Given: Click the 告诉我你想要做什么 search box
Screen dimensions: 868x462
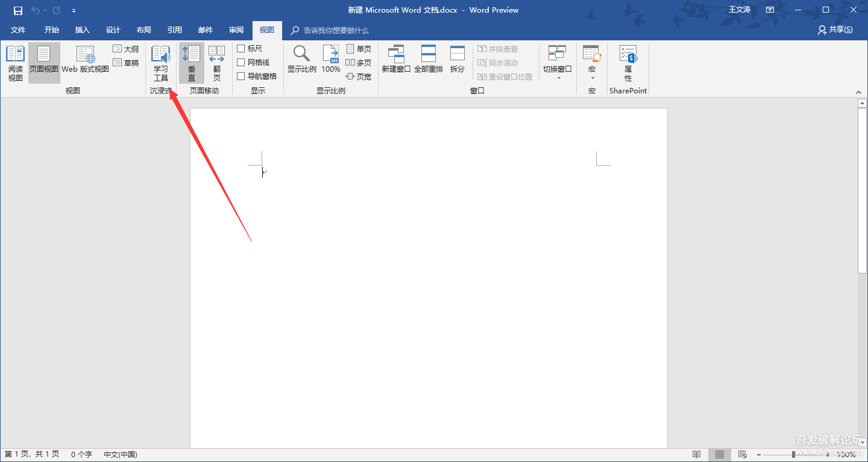Looking at the screenshot, I should pos(330,30).
